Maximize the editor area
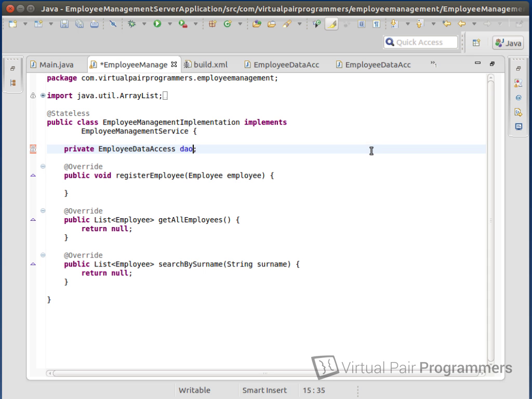 tap(493, 63)
